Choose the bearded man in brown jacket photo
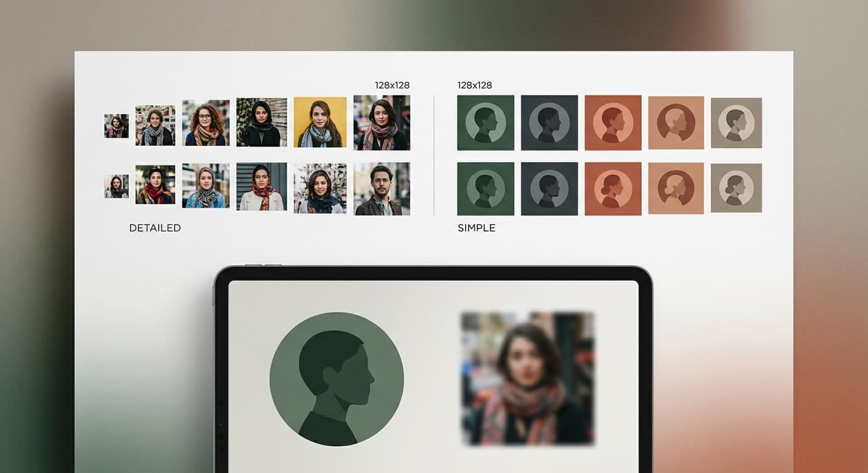Image resolution: width=868 pixels, height=473 pixels. pos(382,188)
